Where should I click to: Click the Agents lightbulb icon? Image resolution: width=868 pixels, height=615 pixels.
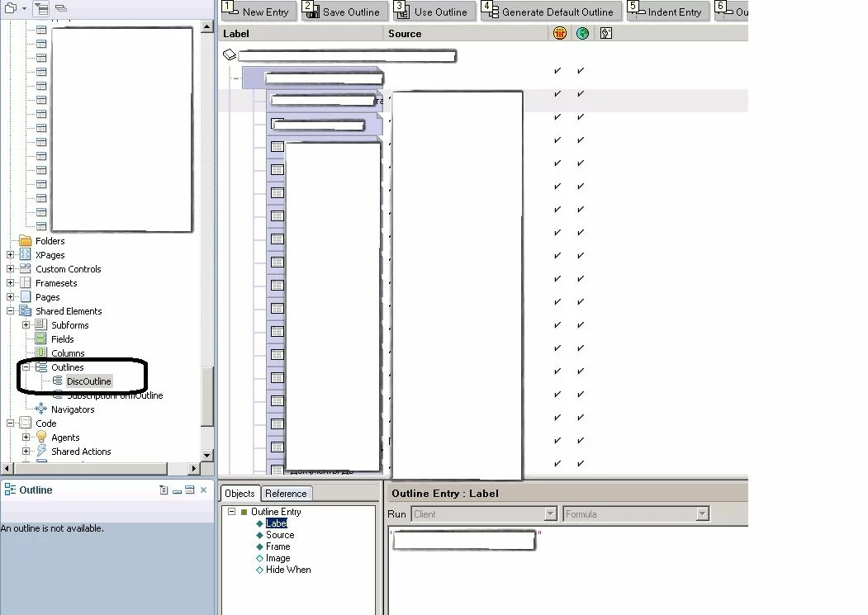(x=41, y=438)
